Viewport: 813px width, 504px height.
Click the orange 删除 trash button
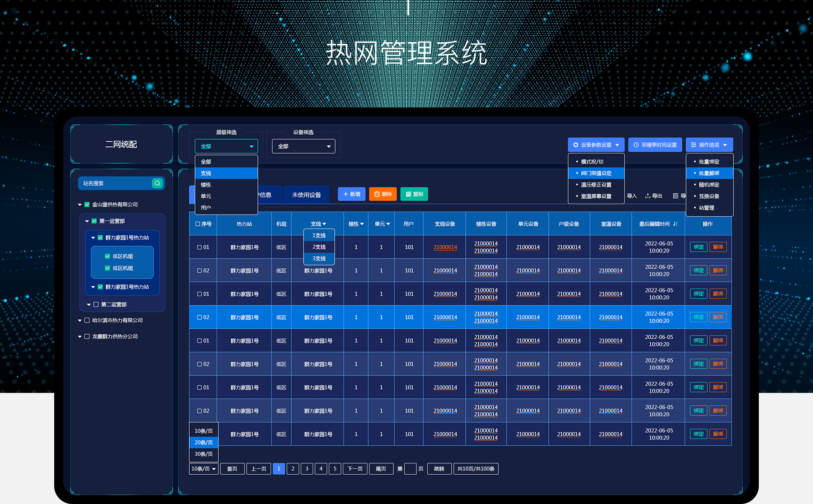point(383,194)
